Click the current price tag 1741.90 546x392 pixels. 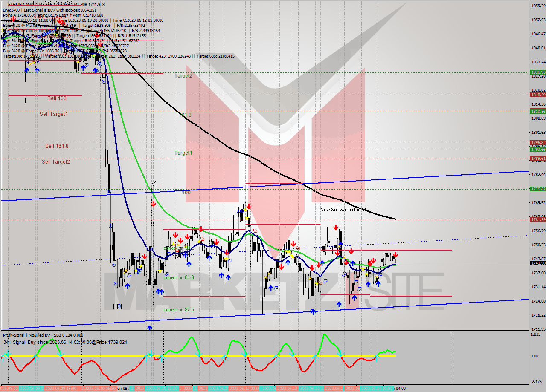click(538, 263)
